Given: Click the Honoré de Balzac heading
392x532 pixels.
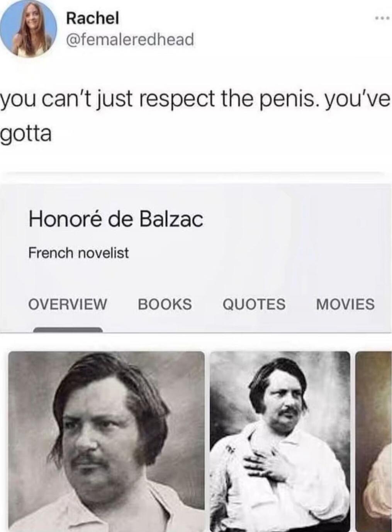Looking at the screenshot, I should point(116,219).
